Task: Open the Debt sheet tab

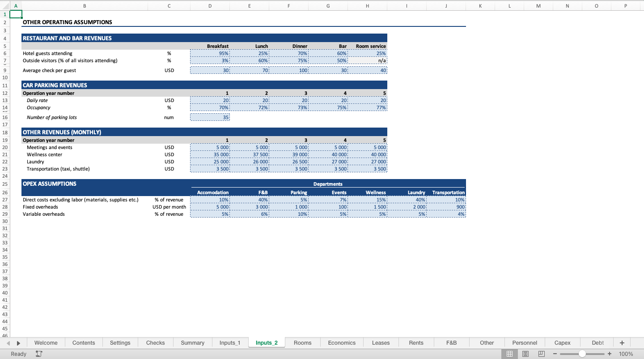Action: coord(597,342)
